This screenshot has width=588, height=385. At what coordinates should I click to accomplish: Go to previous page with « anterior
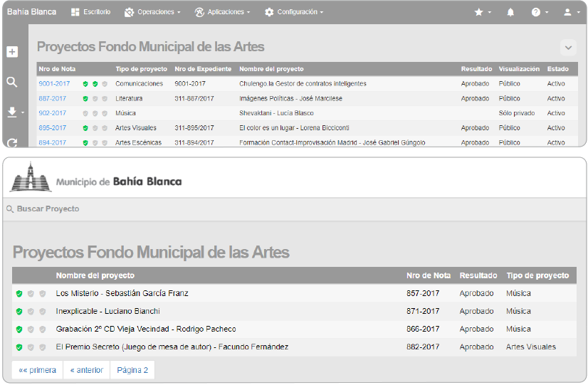point(86,370)
